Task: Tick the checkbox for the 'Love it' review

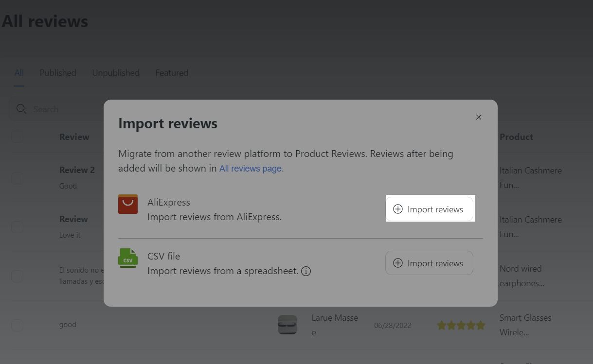Action: pos(18,227)
